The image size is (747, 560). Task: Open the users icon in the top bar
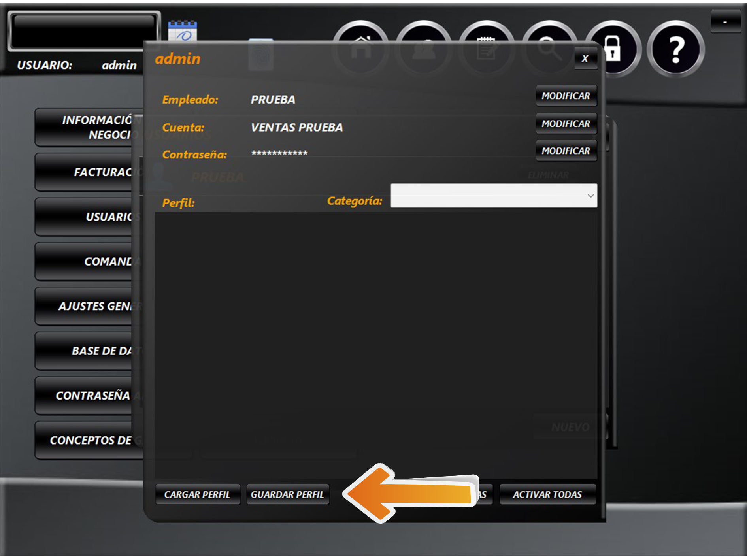423,32
